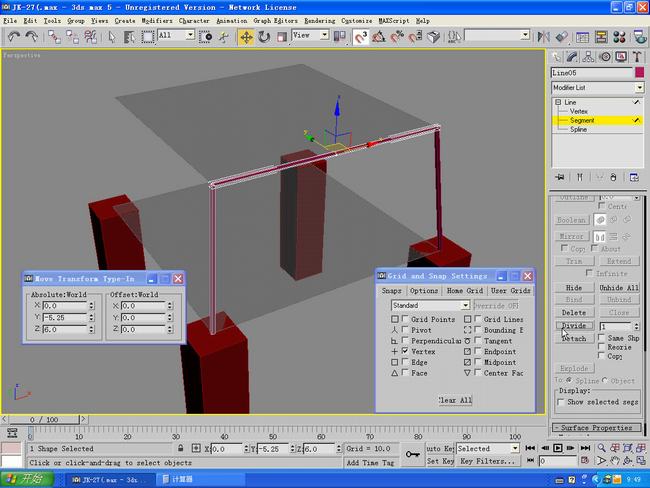The image size is (650, 488).
Task: Click the Redo arrow icon
Action: (32, 37)
